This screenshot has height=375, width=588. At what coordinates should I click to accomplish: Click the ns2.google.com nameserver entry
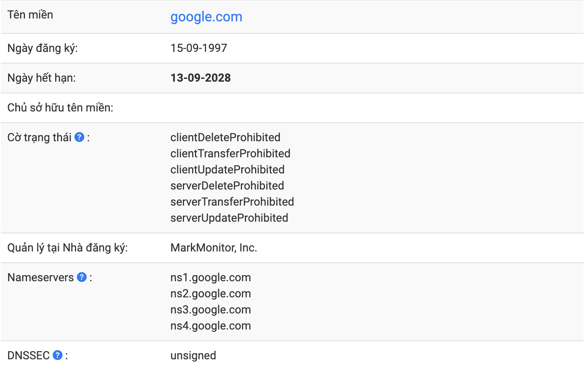pyautogui.click(x=211, y=294)
